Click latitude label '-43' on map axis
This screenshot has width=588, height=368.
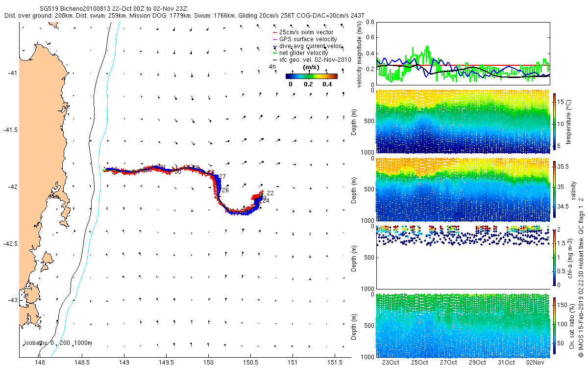[x=13, y=300]
